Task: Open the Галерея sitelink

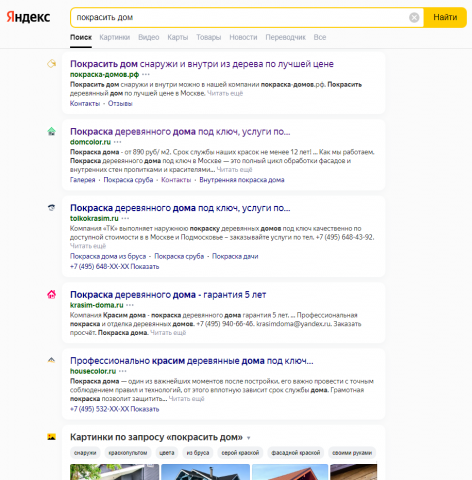Action: 82,180
